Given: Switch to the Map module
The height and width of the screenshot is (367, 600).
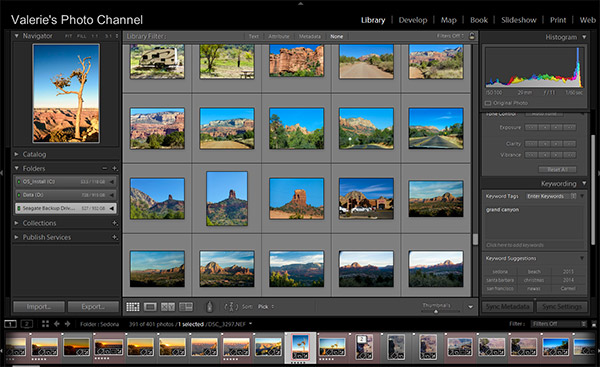Looking at the screenshot, I should (448, 20).
